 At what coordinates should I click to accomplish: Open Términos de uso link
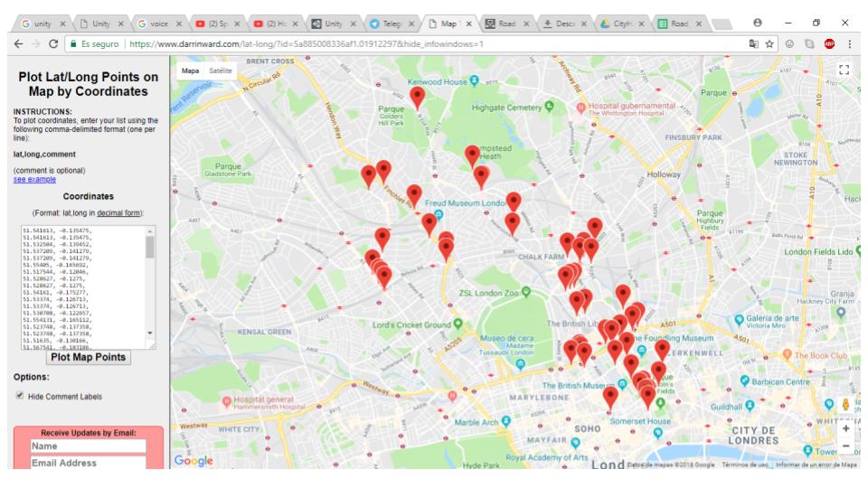(745, 465)
